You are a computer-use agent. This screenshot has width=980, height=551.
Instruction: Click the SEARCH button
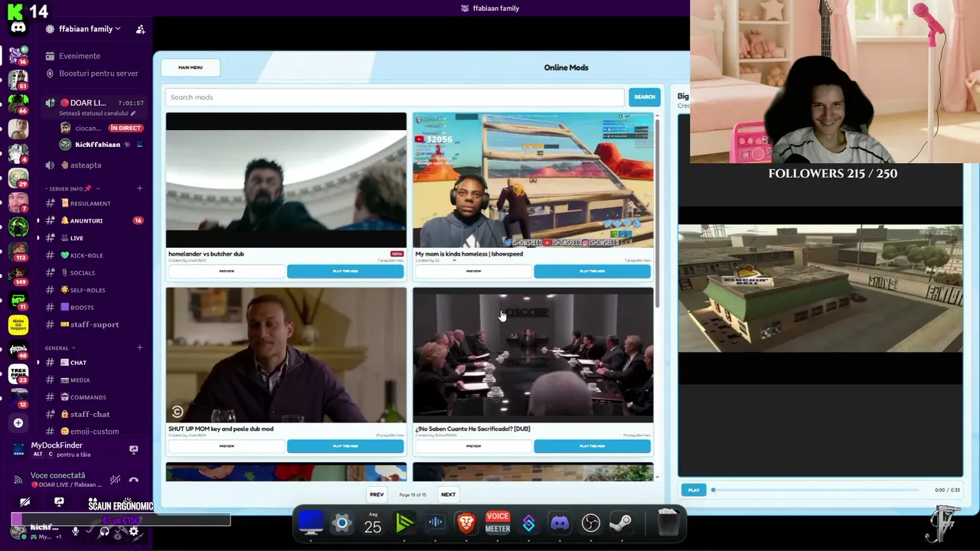click(645, 97)
